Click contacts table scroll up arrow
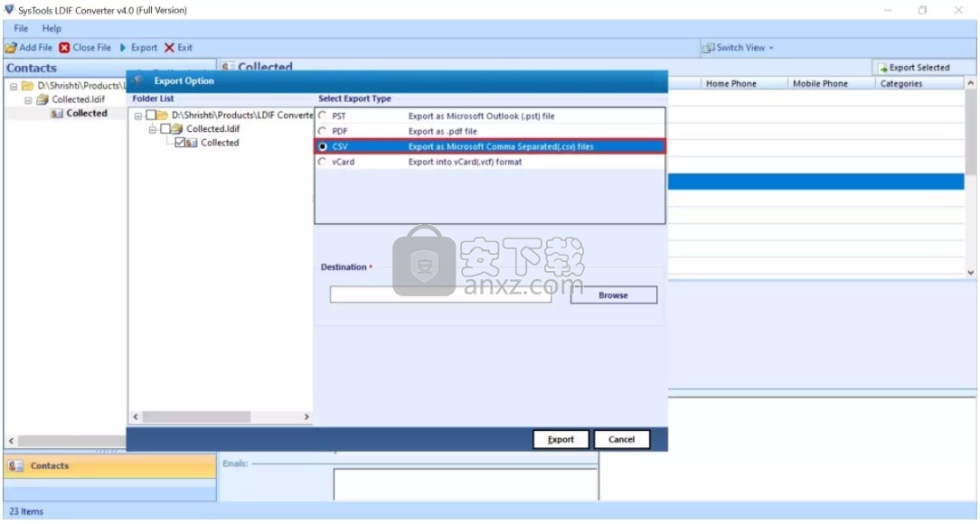Screen dimensions: 980x524 click(x=971, y=83)
